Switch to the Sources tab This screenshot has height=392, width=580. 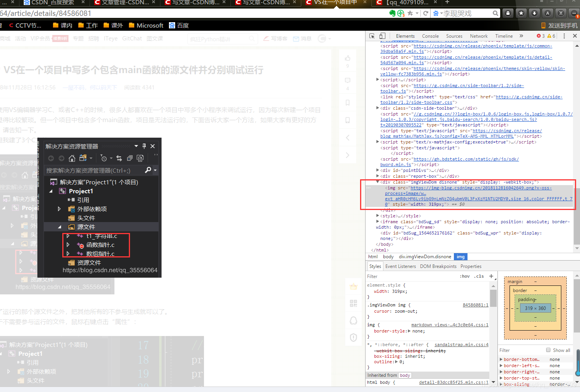coord(454,36)
